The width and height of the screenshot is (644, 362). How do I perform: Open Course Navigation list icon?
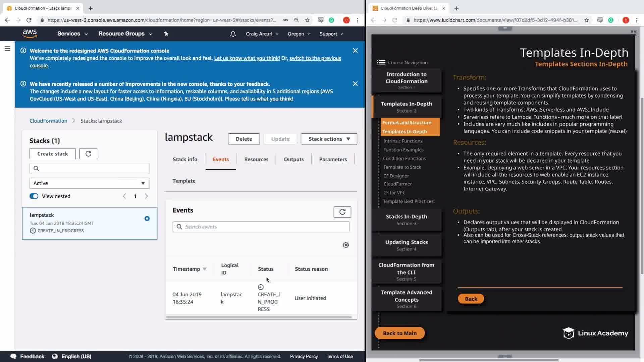point(381,62)
